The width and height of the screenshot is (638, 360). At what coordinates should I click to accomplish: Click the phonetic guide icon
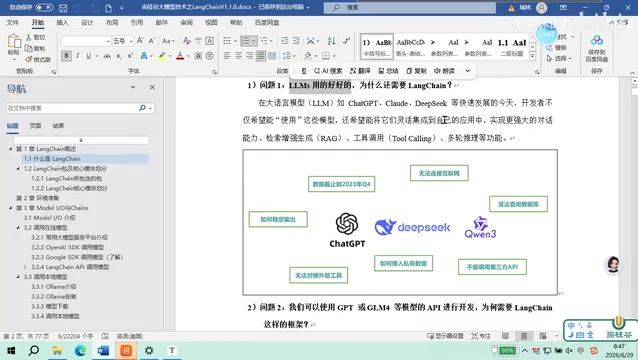198,41
